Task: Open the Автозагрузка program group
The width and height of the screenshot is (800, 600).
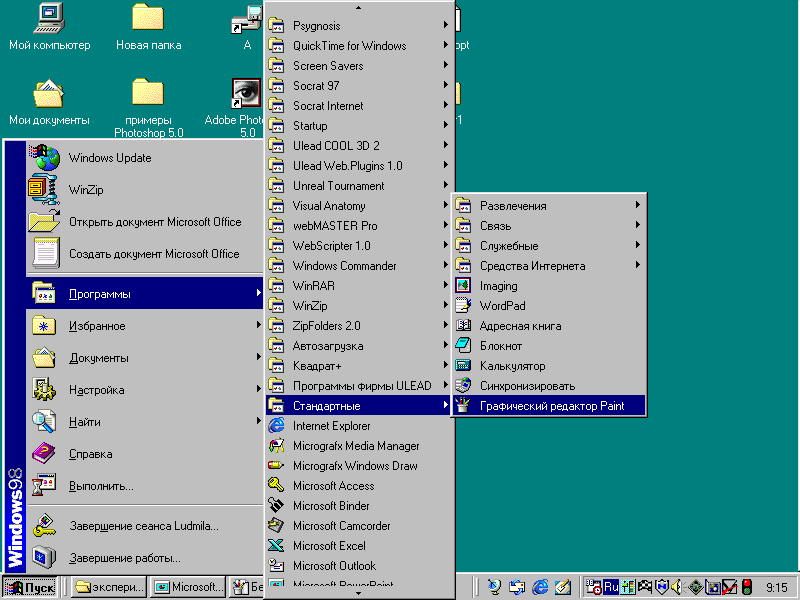Action: [x=359, y=346]
